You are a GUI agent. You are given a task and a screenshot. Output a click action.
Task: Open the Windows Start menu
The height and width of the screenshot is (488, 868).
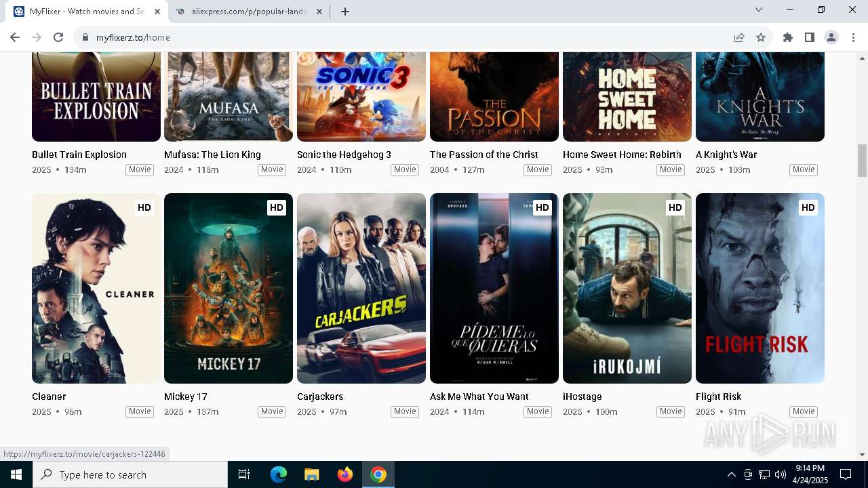click(x=16, y=474)
